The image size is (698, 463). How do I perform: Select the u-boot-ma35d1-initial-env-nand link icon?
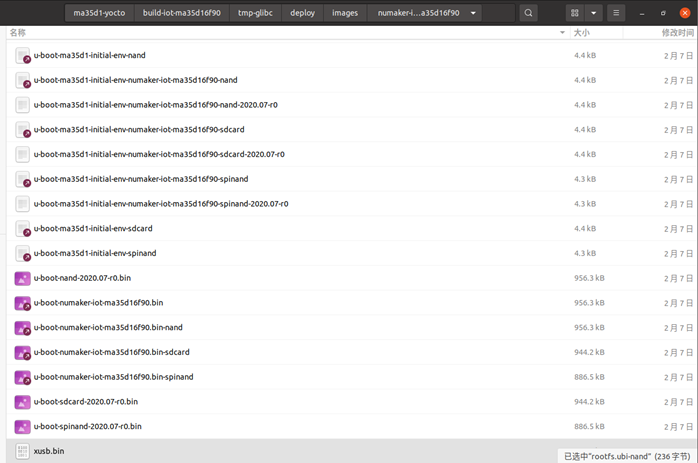click(x=23, y=55)
